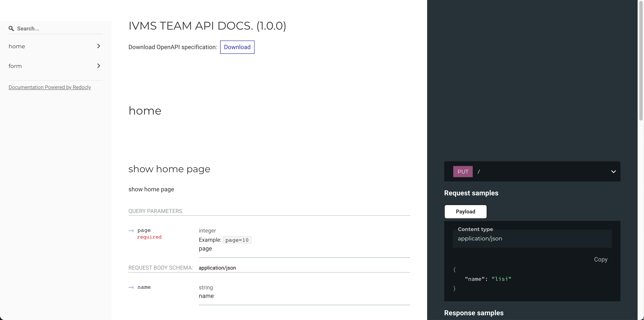Click the show home page heading
This screenshot has width=644, height=320.
169,169
